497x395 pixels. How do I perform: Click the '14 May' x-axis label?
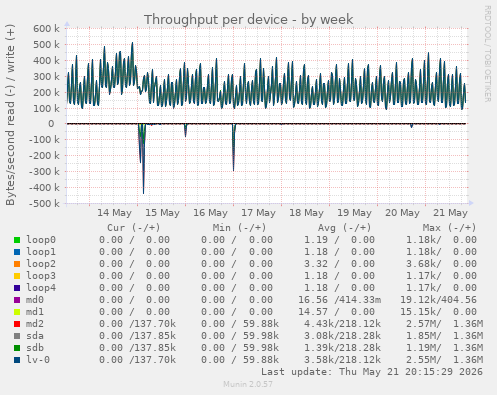tap(114, 213)
